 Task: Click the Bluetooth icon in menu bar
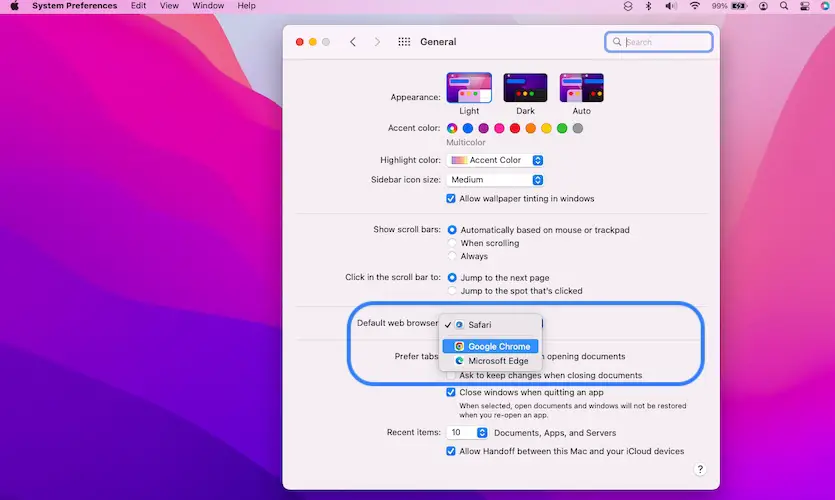(648, 6)
